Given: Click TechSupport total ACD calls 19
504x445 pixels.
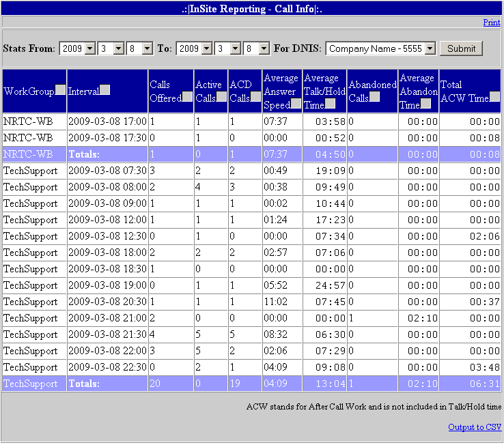Looking at the screenshot, I should click(x=245, y=384).
